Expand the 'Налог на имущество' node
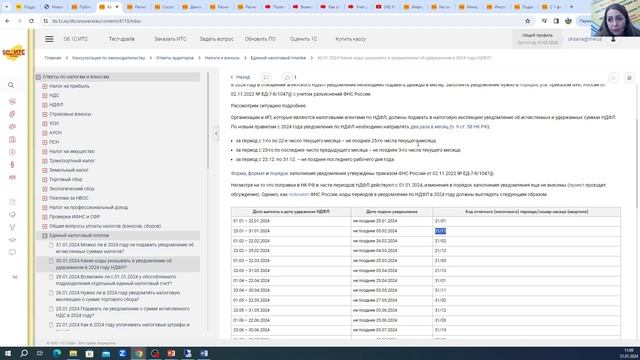The height and width of the screenshot is (360, 640). pyautogui.click(x=45, y=151)
